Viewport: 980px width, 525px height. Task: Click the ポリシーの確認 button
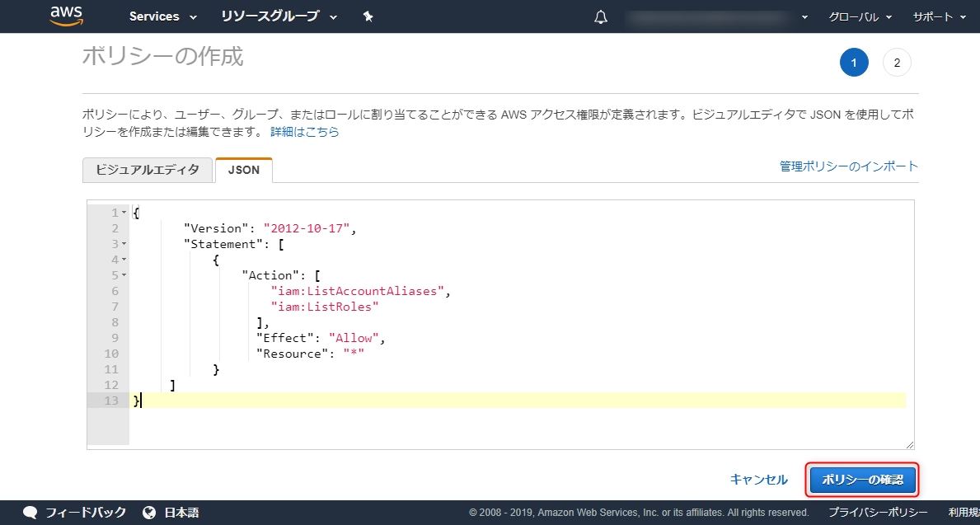pyautogui.click(x=862, y=480)
